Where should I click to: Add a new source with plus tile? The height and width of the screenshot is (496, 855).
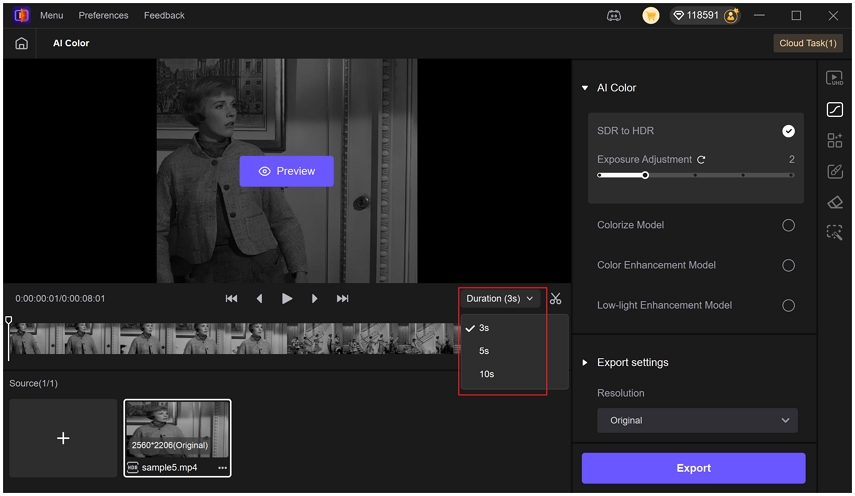[63, 438]
